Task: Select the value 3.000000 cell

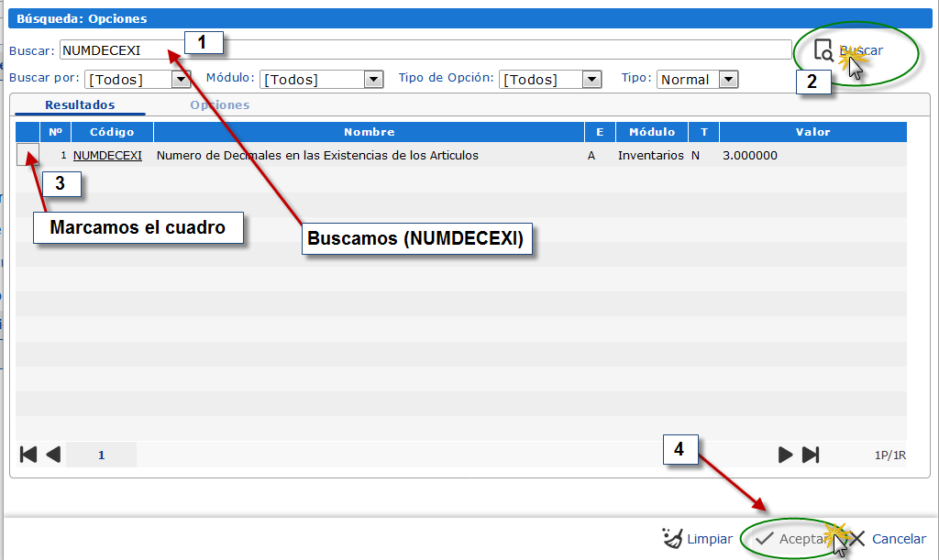Action: (x=750, y=156)
